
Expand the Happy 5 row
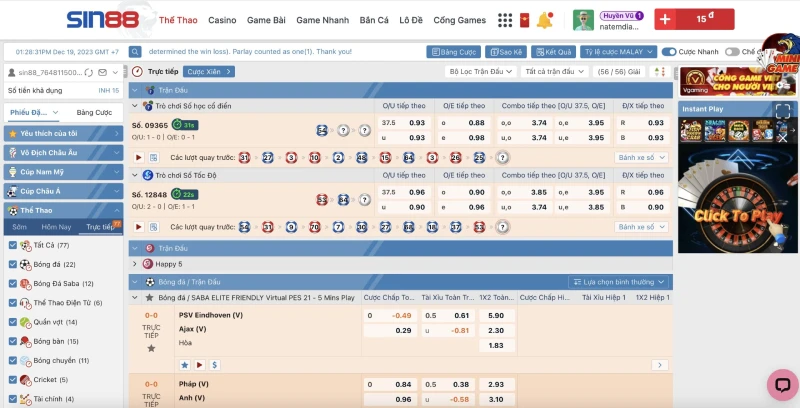pos(135,264)
